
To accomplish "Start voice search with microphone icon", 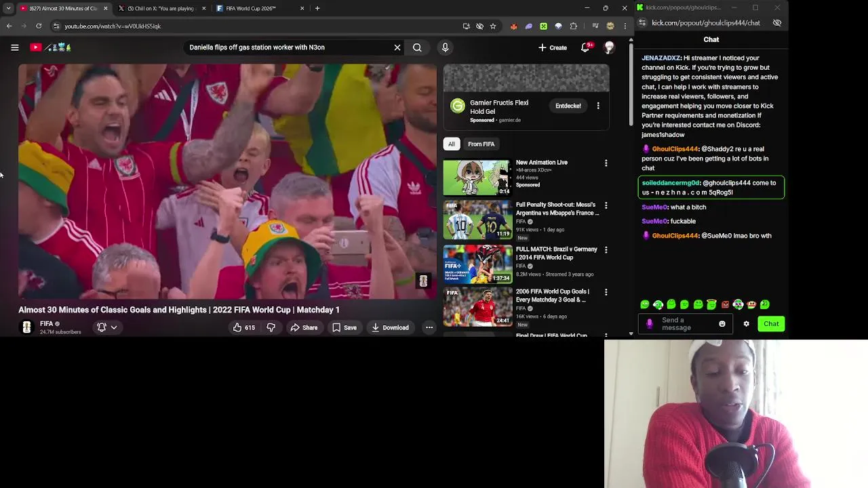I will pos(445,47).
